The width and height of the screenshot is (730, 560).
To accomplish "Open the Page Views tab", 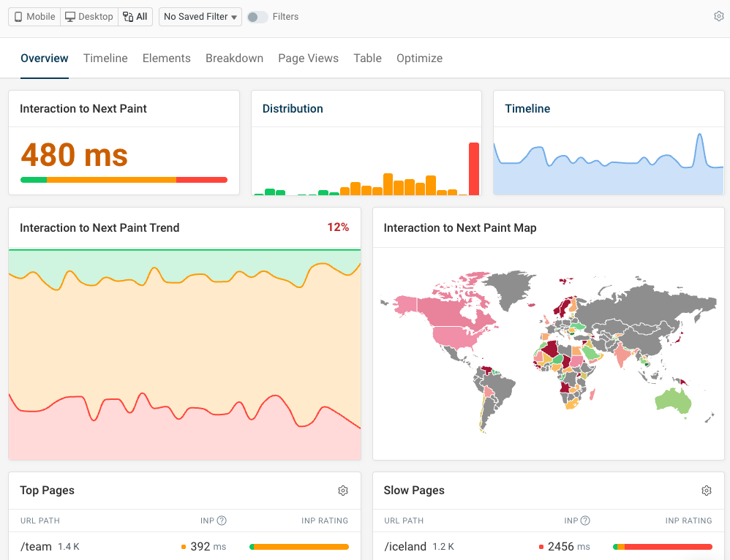I will point(308,58).
